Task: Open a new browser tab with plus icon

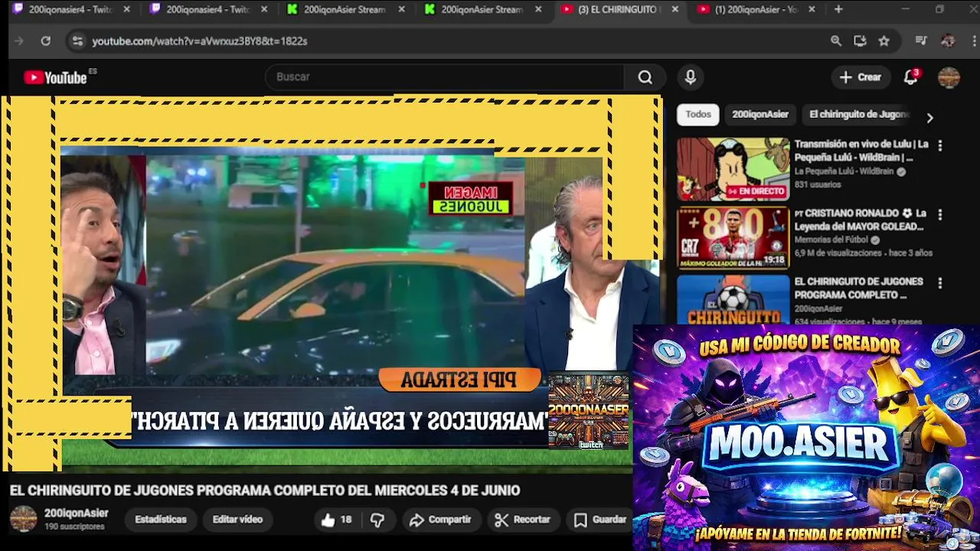Action: (x=838, y=10)
